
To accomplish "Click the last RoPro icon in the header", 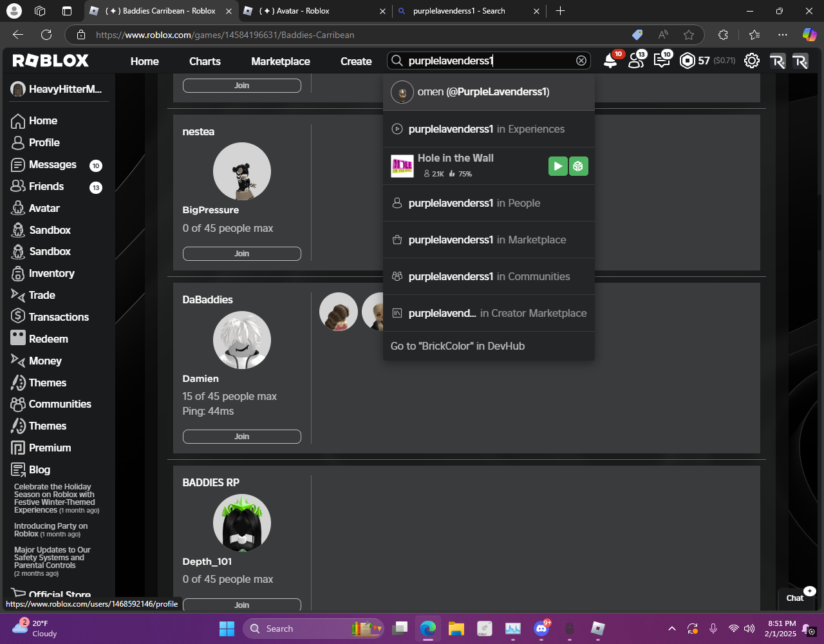I will point(800,61).
